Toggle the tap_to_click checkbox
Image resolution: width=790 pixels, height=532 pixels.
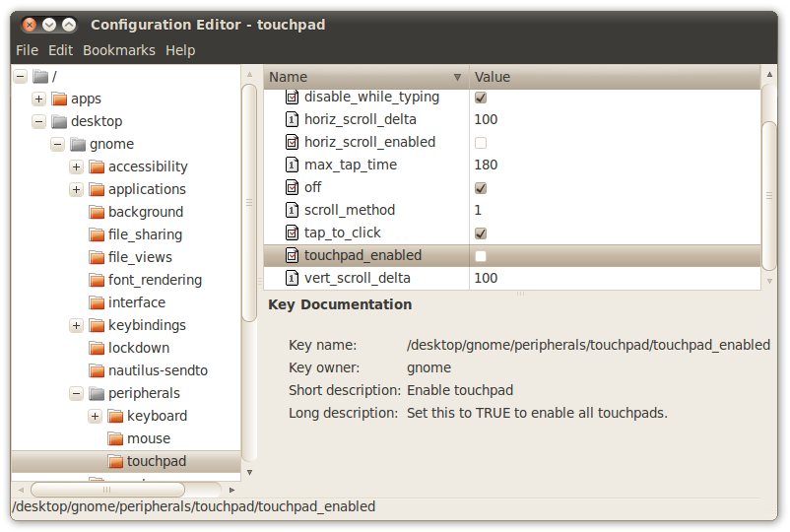tap(481, 233)
